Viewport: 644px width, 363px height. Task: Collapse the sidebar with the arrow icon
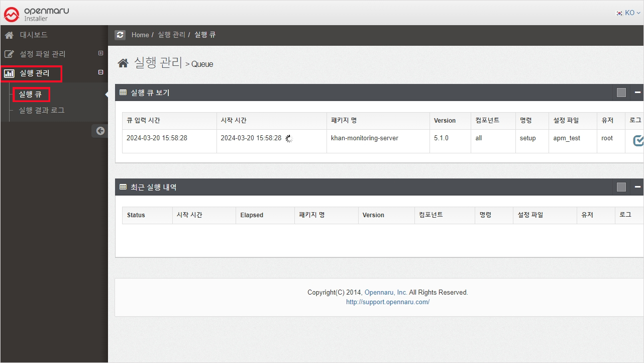pos(100,131)
